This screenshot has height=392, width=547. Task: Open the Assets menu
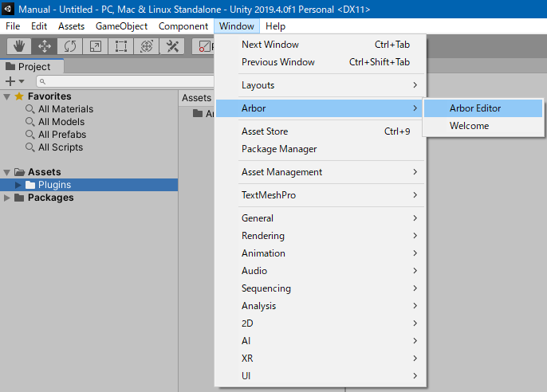click(x=71, y=26)
